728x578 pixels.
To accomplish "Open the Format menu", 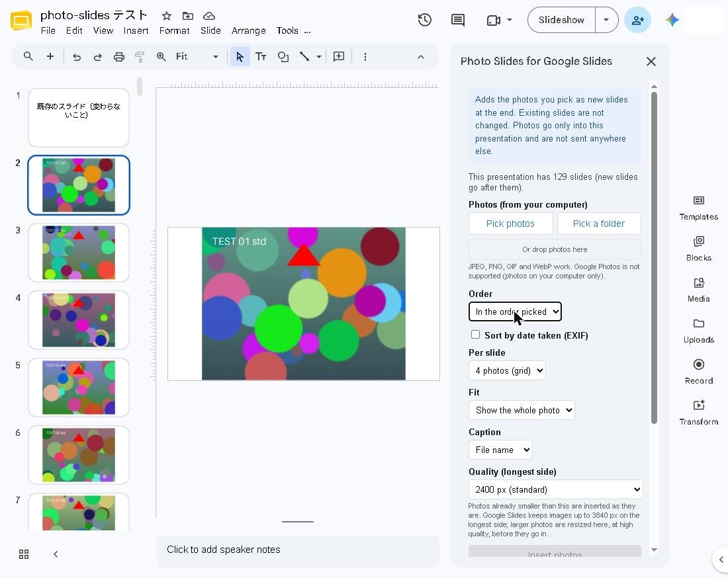I will [x=174, y=30].
